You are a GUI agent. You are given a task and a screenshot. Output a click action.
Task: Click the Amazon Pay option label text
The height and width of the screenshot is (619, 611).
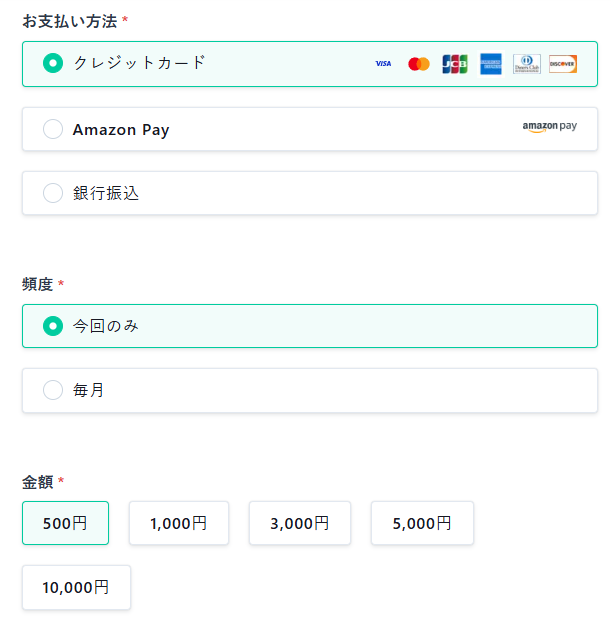coord(121,129)
